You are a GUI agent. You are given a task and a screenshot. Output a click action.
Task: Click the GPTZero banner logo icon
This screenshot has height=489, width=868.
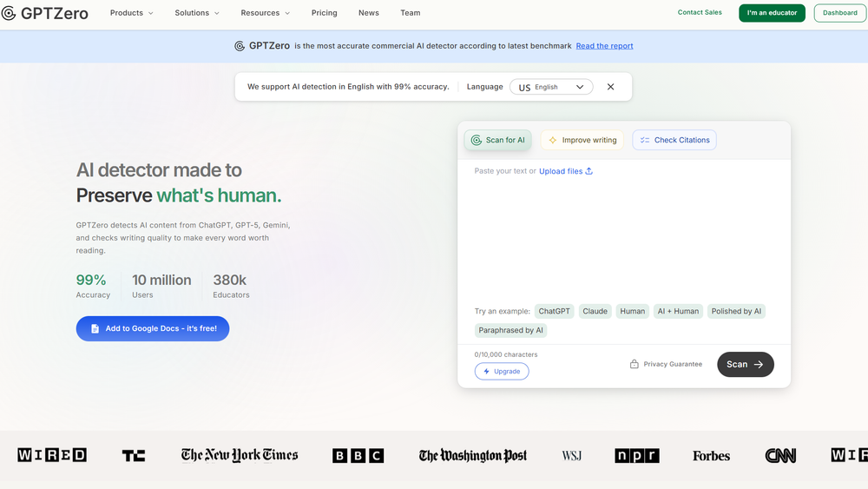click(240, 46)
